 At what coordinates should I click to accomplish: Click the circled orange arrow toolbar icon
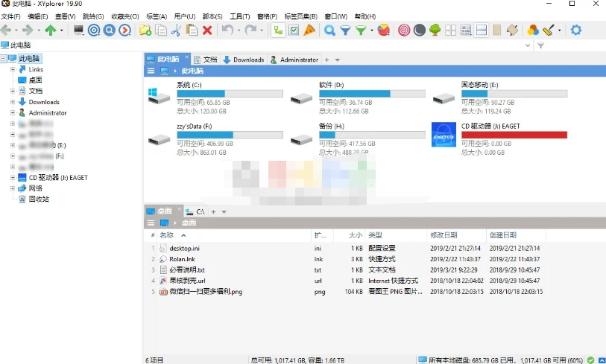124,30
